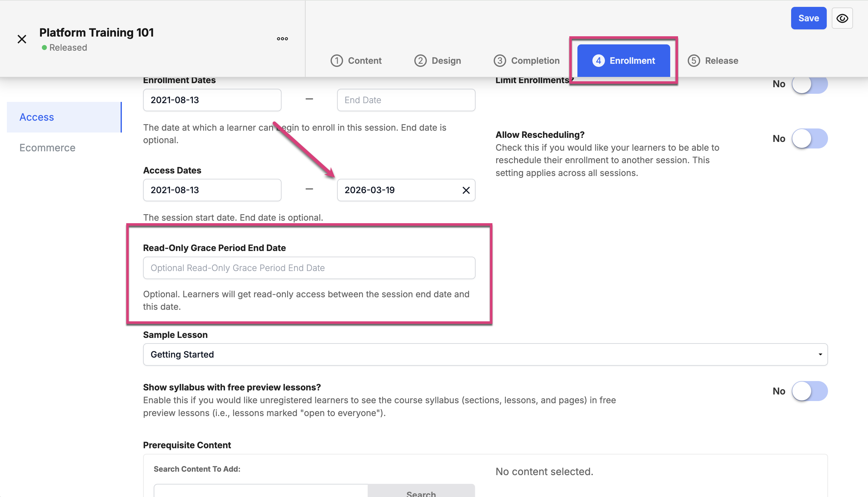Enable the Allow Rescheduling toggle
Image resolution: width=868 pixels, height=497 pixels.
click(x=809, y=138)
